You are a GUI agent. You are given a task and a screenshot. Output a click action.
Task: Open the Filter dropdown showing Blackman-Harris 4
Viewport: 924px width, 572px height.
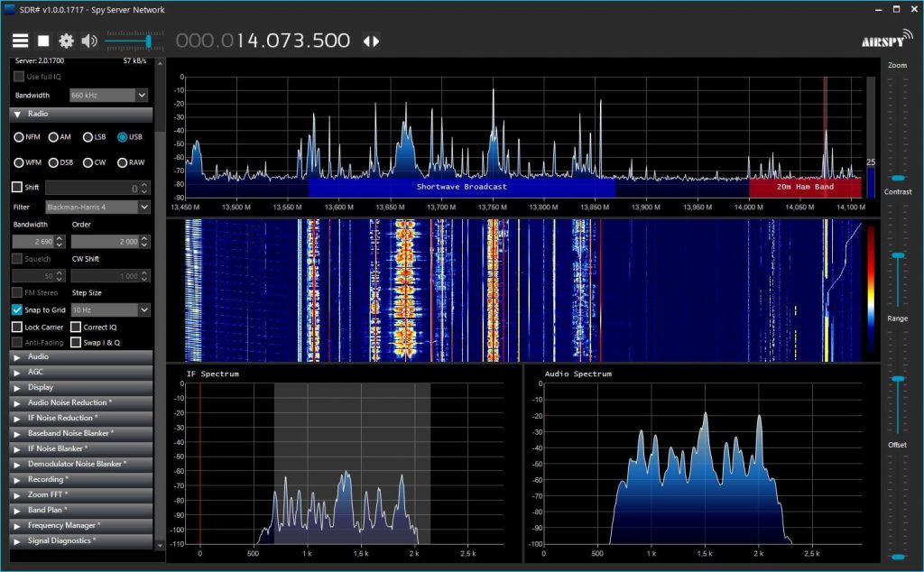tap(97, 207)
